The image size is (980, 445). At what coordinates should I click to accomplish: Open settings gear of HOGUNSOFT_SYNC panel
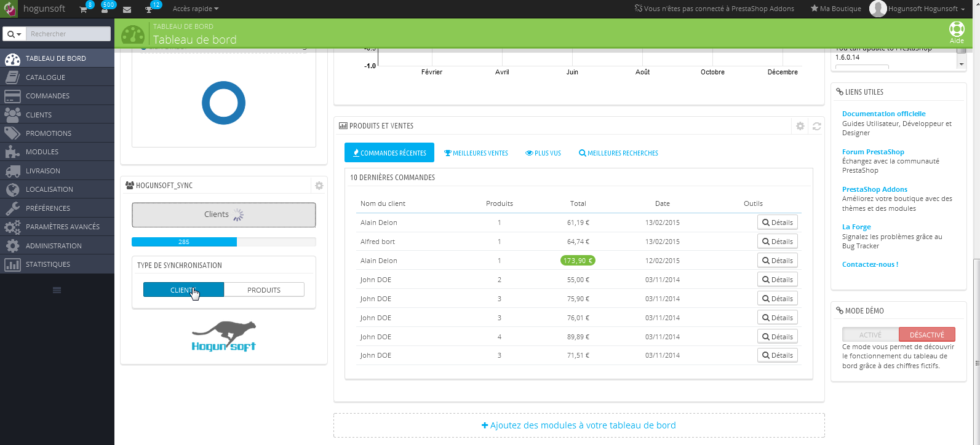[319, 186]
